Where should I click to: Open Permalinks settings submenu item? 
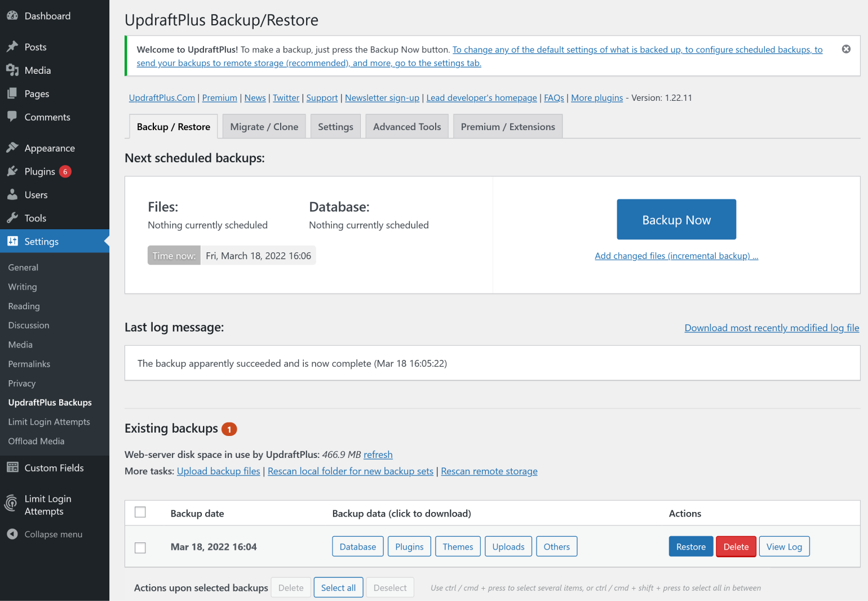(29, 364)
